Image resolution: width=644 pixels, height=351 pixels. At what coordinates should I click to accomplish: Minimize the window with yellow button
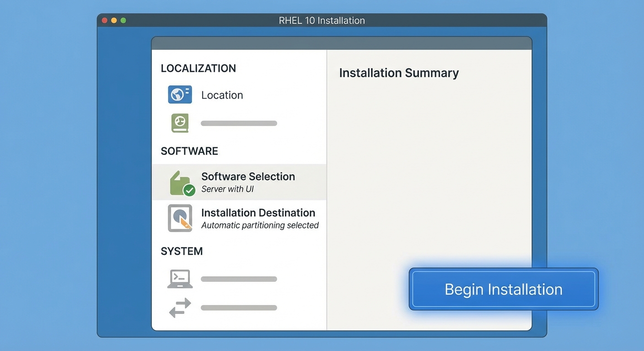click(x=114, y=21)
